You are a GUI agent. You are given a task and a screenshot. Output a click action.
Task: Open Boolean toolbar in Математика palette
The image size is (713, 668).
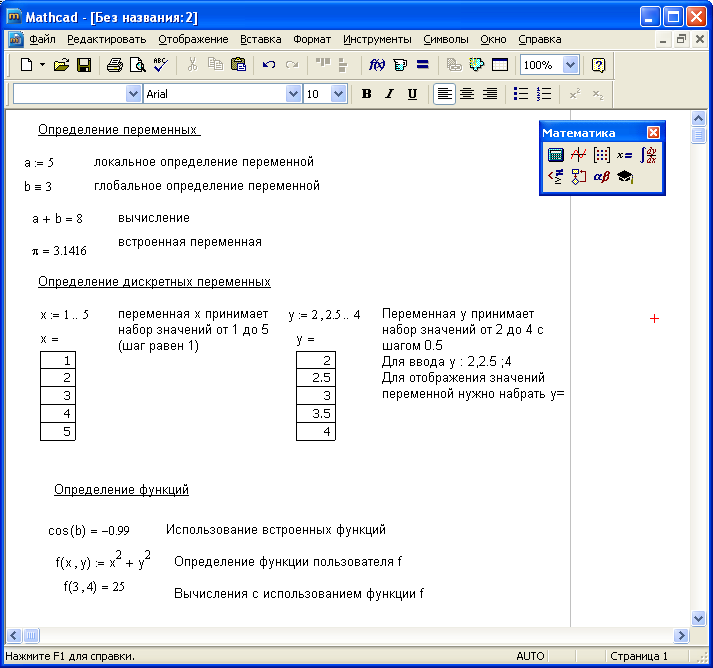[555, 177]
